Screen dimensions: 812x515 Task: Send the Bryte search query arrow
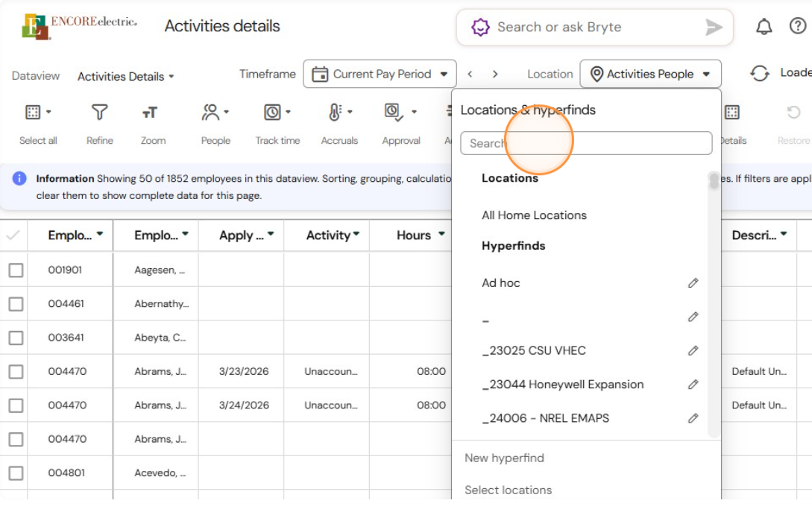coord(714,27)
